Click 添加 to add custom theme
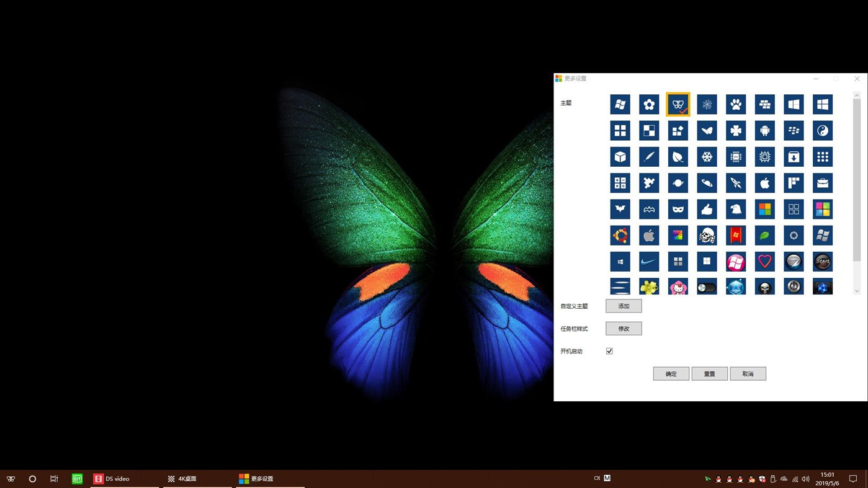 (x=623, y=306)
